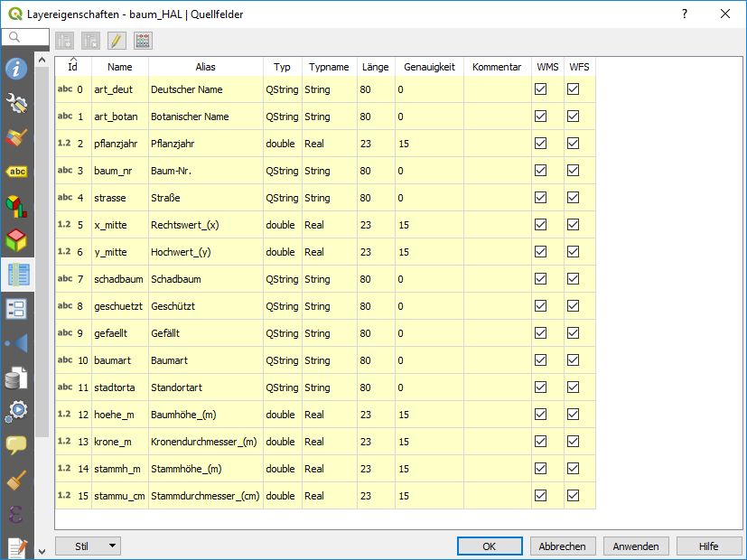Toggle editing mode pencil icon

point(117,41)
